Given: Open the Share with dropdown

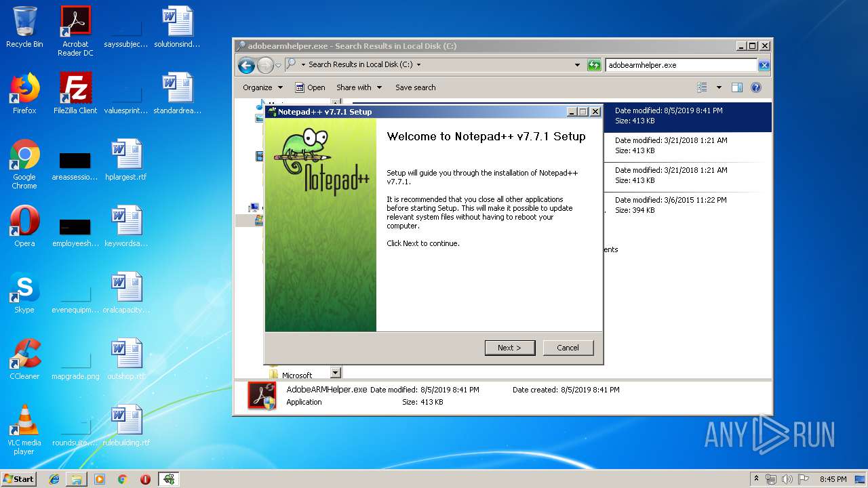Looking at the screenshot, I should 359,87.
